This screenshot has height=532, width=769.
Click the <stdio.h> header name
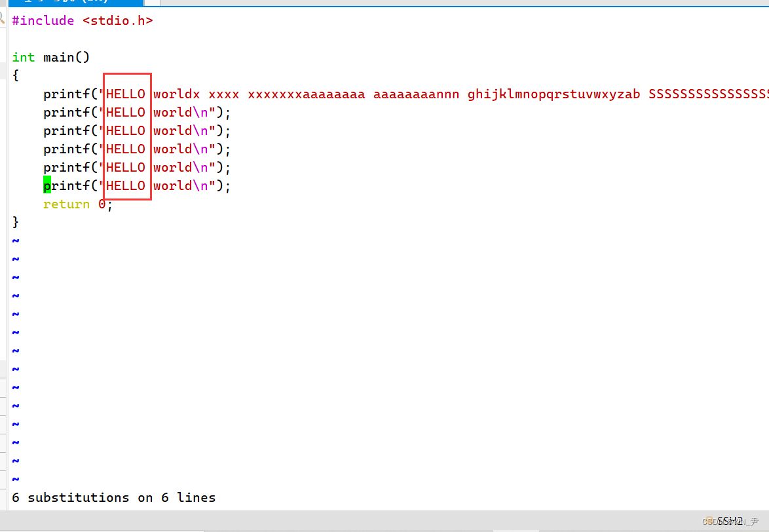[x=118, y=21]
